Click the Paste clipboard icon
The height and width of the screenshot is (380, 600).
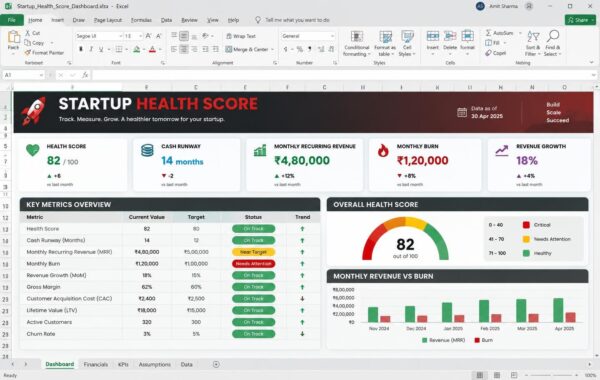(13, 37)
